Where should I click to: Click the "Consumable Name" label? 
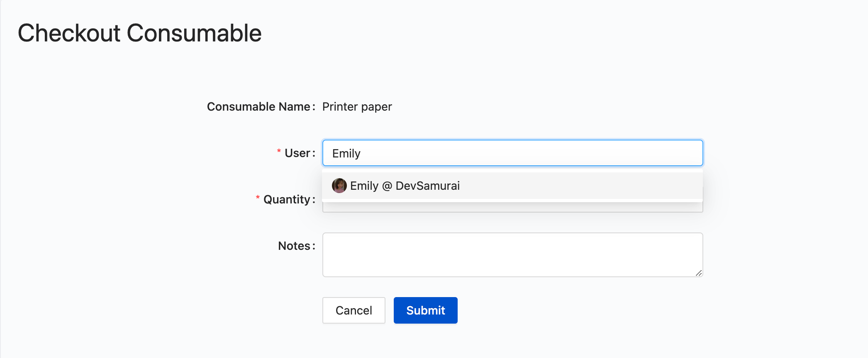(258, 107)
